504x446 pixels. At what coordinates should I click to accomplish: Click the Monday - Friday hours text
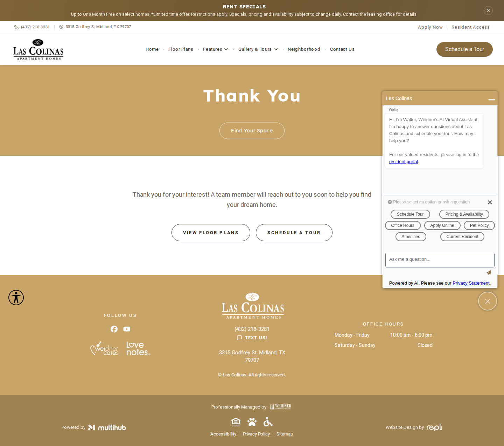[x=352, y=335]
